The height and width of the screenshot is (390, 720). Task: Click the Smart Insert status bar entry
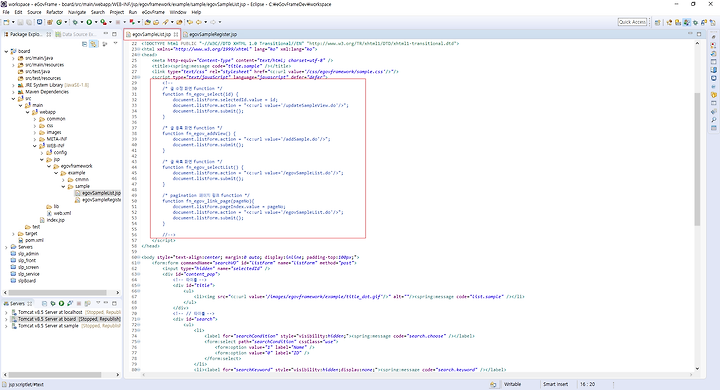tap(555, 384)
